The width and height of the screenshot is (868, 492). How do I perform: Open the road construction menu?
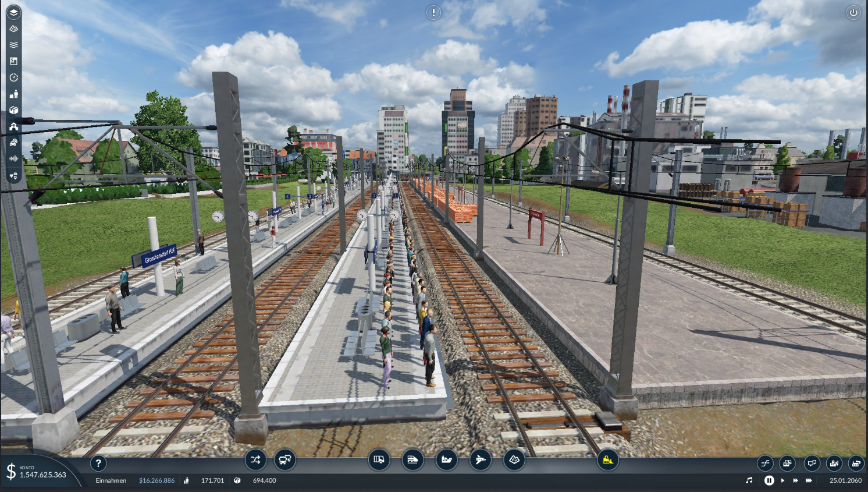379,460
